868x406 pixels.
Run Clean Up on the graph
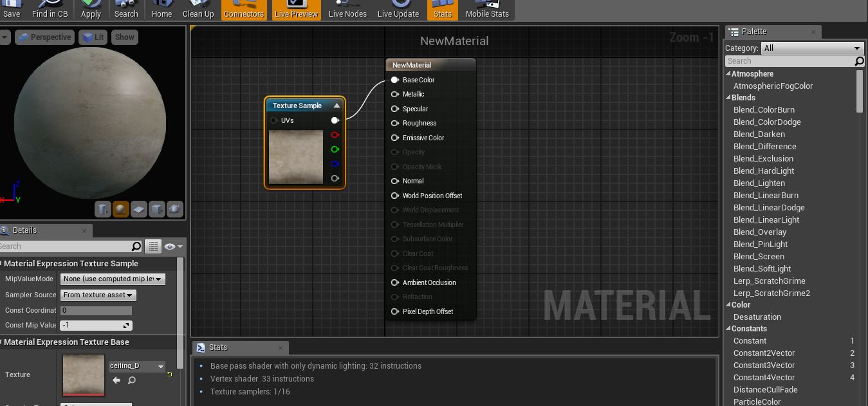tap(198, 10)
